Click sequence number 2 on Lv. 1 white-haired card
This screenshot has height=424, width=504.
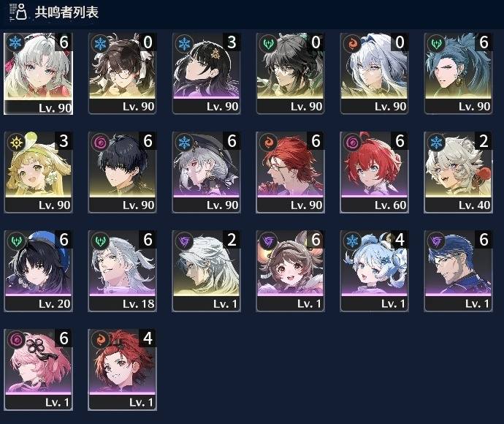point(232,240)
